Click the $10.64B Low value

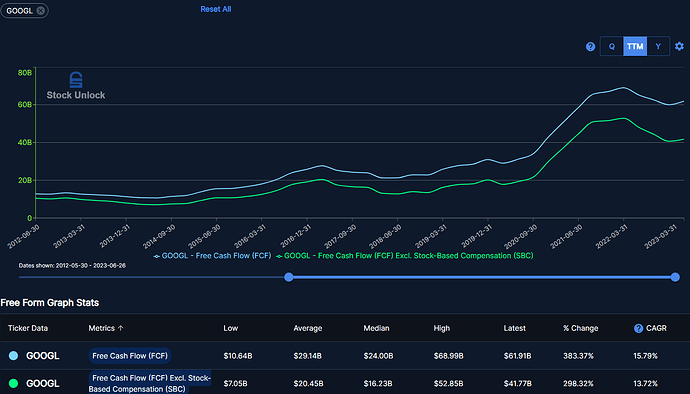coord(238,356)
